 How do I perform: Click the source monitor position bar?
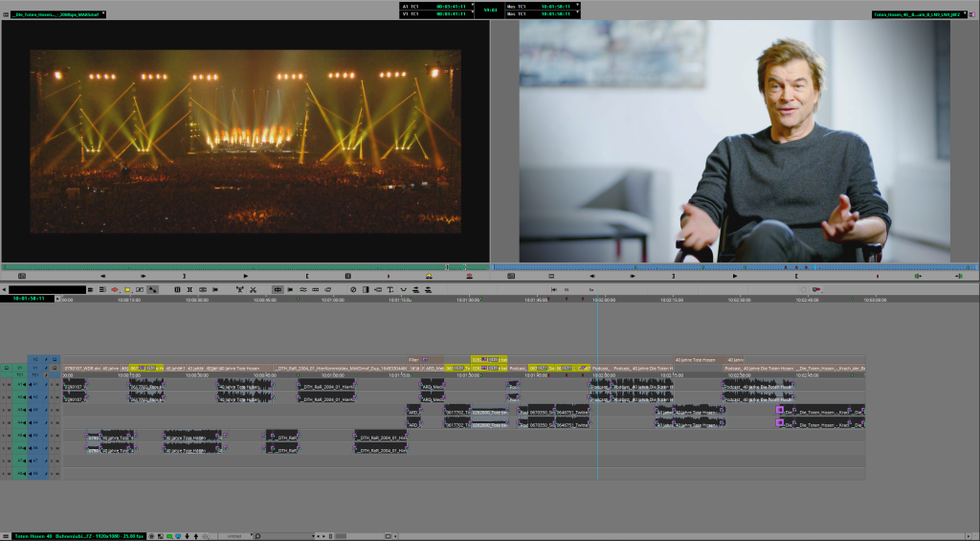point(245,267)
